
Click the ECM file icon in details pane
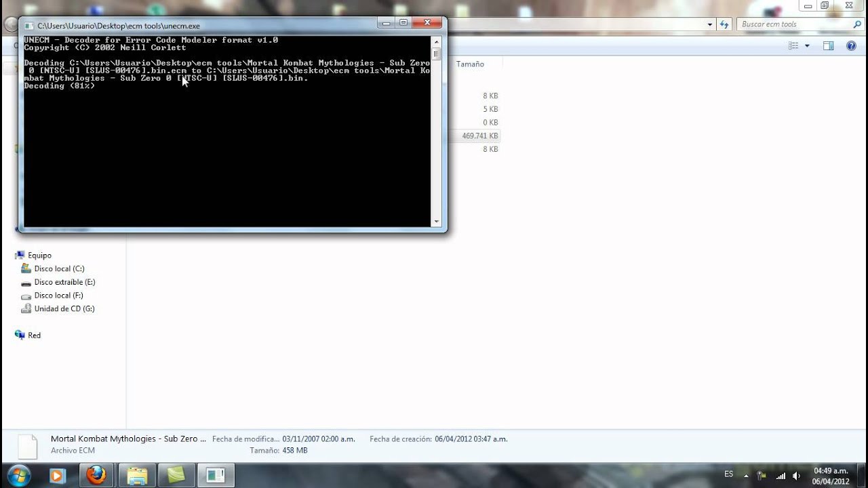pyautogui.click(x=27, y=447)
